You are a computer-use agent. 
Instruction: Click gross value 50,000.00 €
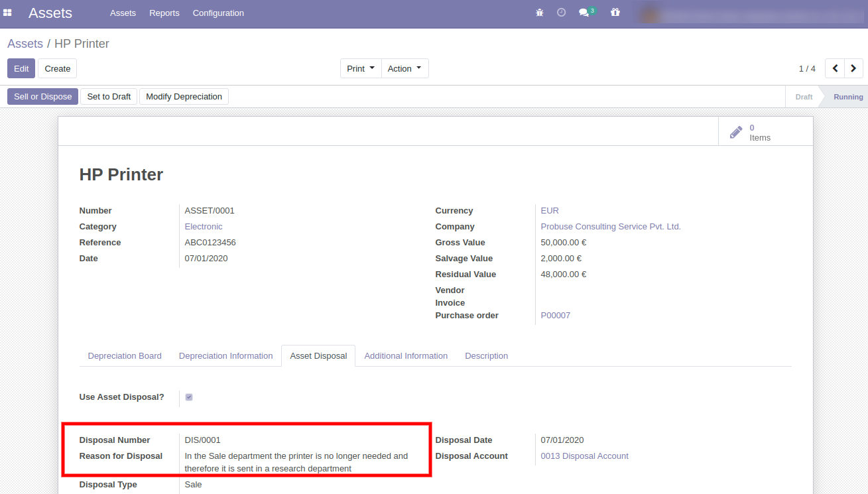564,243
